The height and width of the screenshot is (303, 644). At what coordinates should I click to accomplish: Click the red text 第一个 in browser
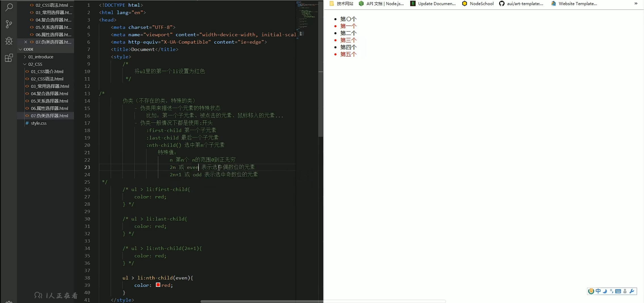coord(348,26)
